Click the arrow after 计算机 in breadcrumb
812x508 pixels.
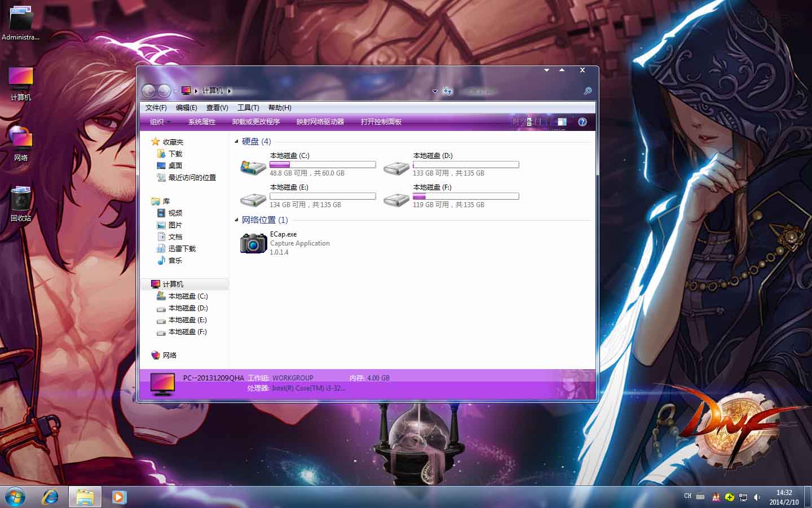coord(230,91)
